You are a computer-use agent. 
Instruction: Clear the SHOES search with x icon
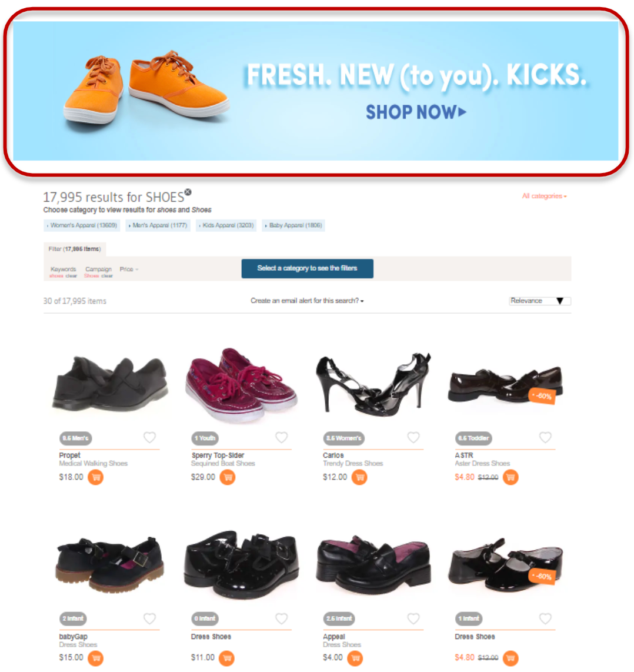click(188, 192)
